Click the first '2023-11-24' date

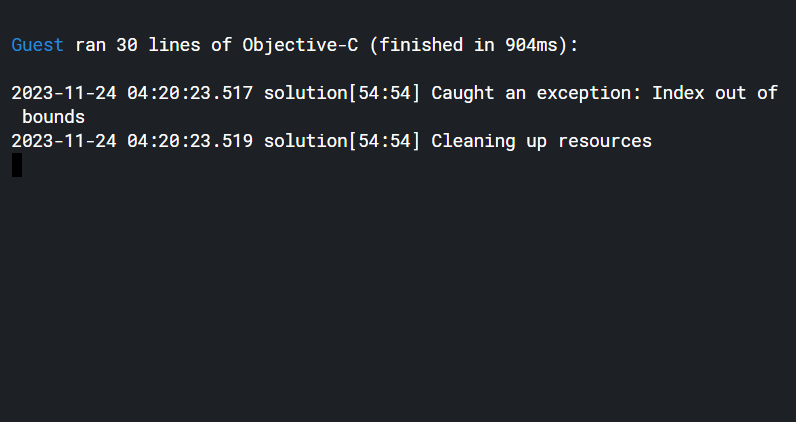(64, 93)
